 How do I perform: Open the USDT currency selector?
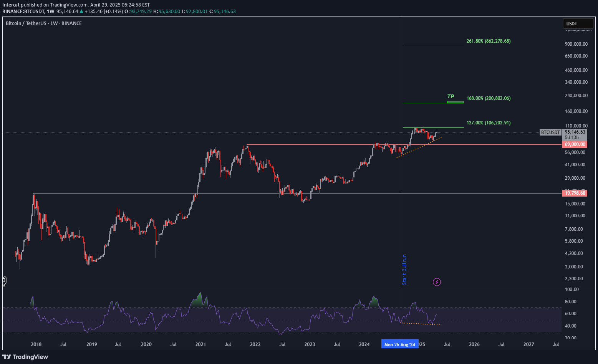577,24
